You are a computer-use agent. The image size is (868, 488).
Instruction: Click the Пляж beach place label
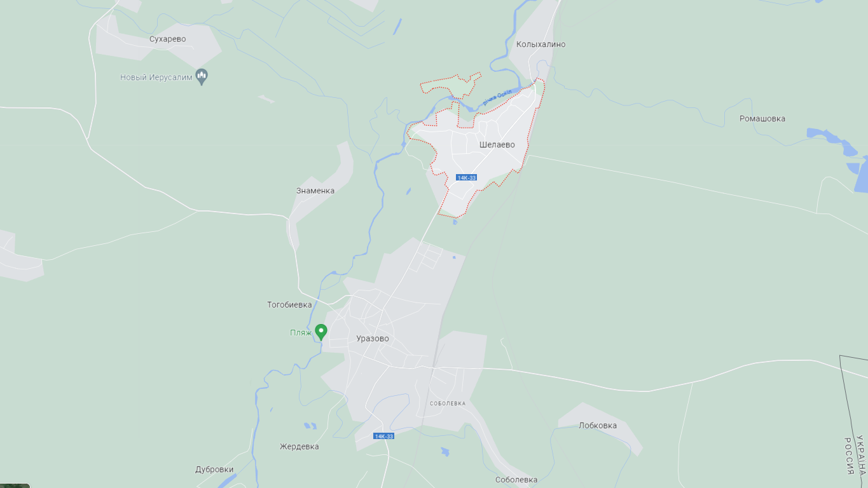[x=301, y=332]
